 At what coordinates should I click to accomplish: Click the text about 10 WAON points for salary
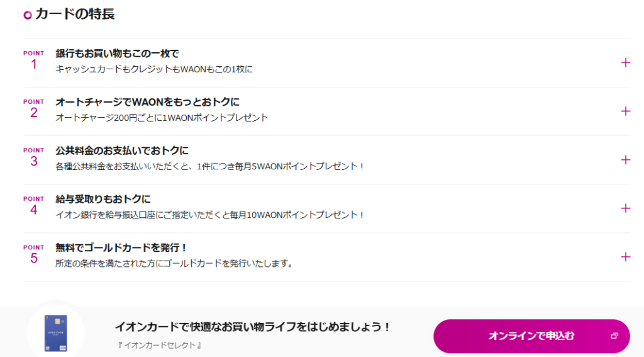tap(210, 215)
